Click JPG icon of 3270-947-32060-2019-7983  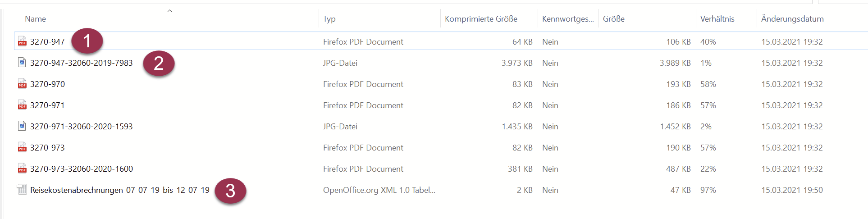(x=22, y=63)
